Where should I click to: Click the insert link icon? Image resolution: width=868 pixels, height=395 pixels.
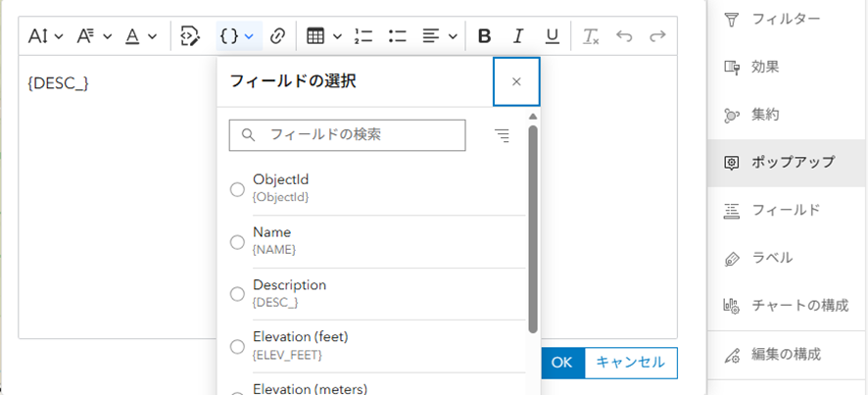[277, 36]
